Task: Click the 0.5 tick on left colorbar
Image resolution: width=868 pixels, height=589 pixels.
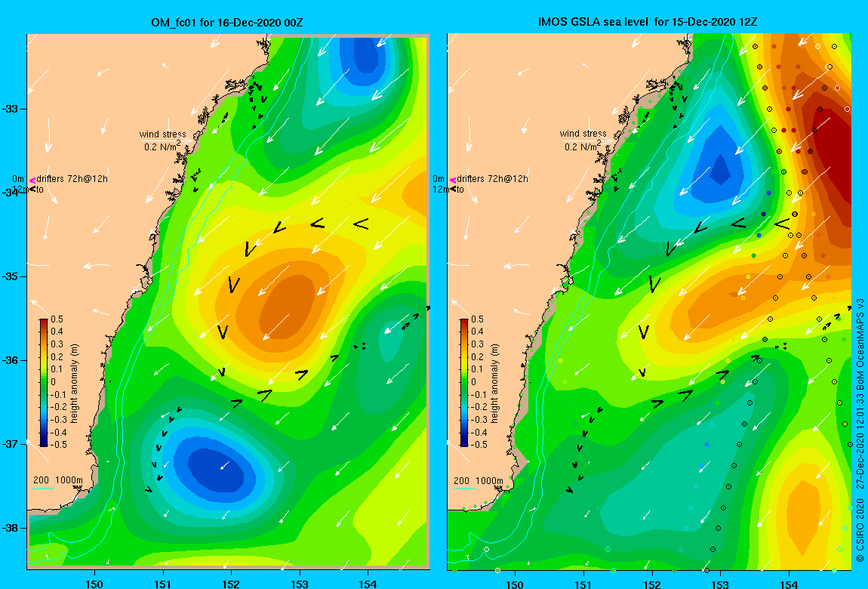Action: tap(57, 319)
